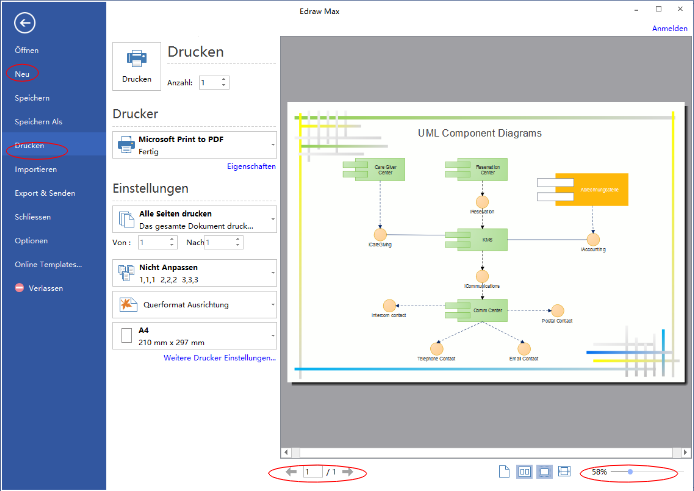Go back using the circled arrow icon
The image size is (694, 491).
click(x=24, y=23)
